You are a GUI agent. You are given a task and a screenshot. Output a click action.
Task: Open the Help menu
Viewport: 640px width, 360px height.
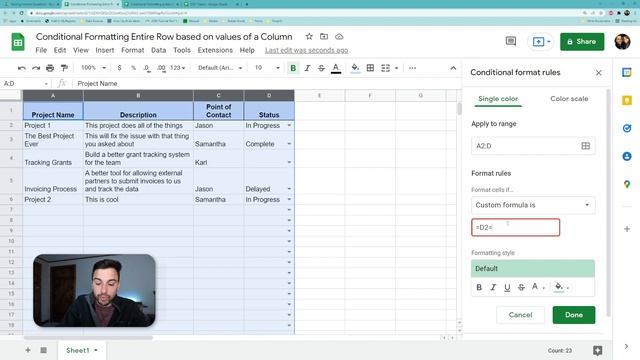point(247,50)
